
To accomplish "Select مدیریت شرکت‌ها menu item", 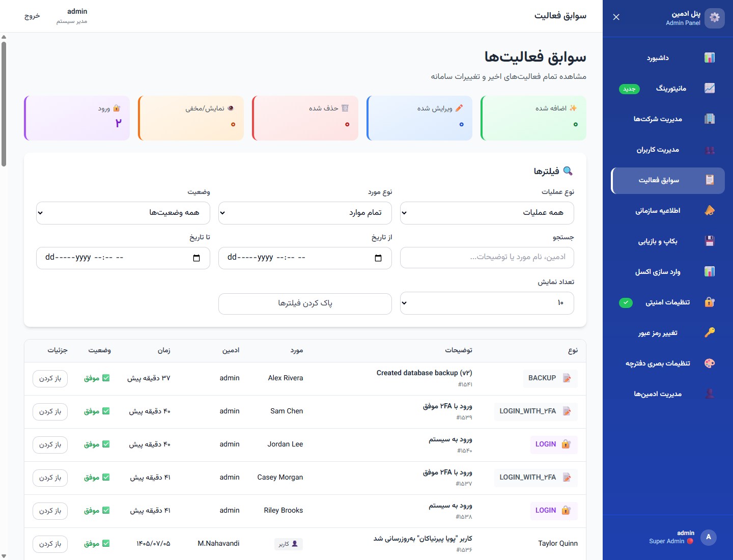I will [668, 119].
